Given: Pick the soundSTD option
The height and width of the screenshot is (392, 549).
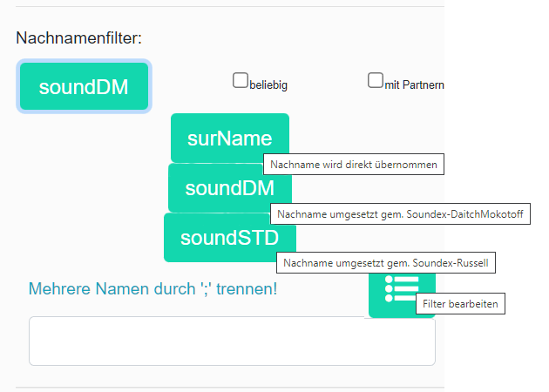Looking at the screenshot, I should tap(229, 238).
